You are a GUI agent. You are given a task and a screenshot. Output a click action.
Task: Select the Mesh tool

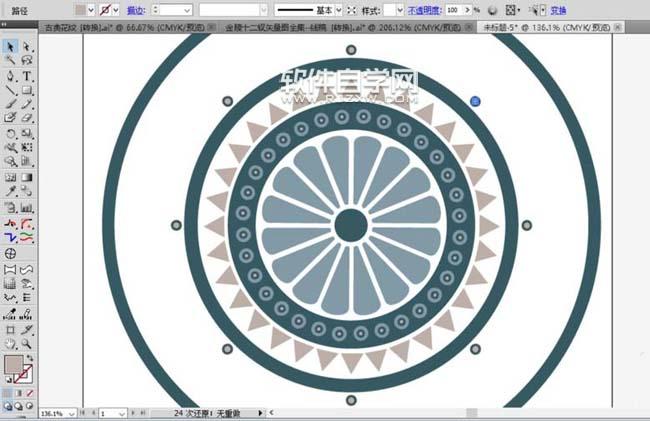click(x=10, y=177)
